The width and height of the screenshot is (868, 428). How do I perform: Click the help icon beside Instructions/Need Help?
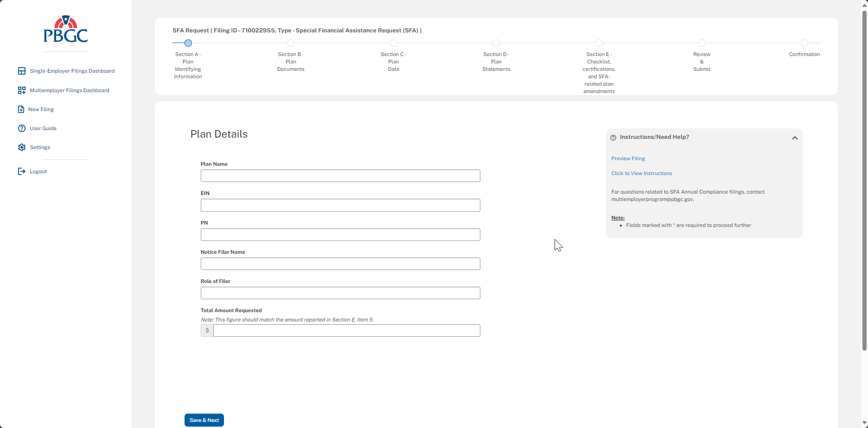613,138
